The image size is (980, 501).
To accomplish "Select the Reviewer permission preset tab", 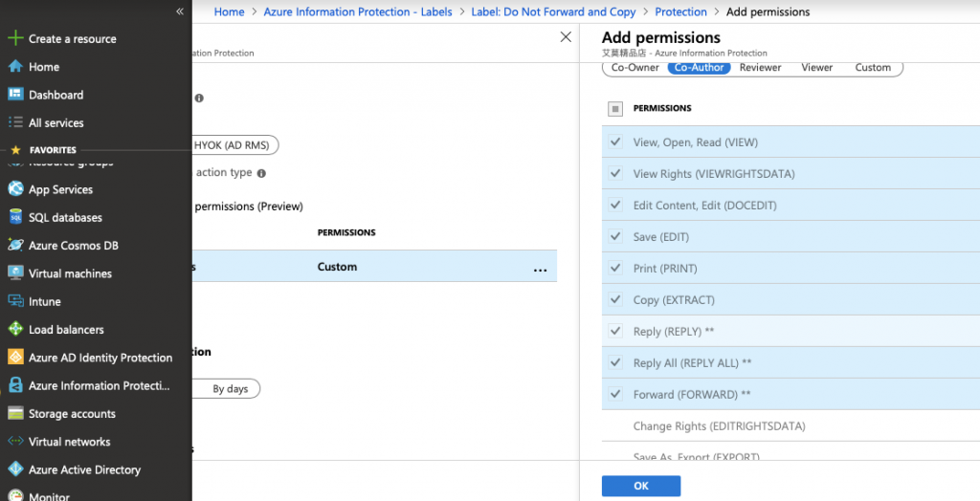I will [760, 68].
